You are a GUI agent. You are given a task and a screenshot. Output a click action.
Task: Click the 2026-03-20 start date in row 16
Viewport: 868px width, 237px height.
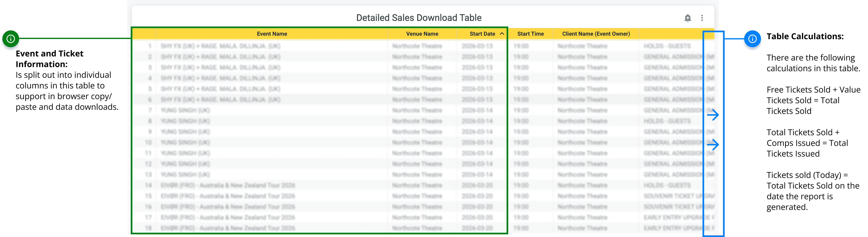pyautogui.click(x=477, y=207)
